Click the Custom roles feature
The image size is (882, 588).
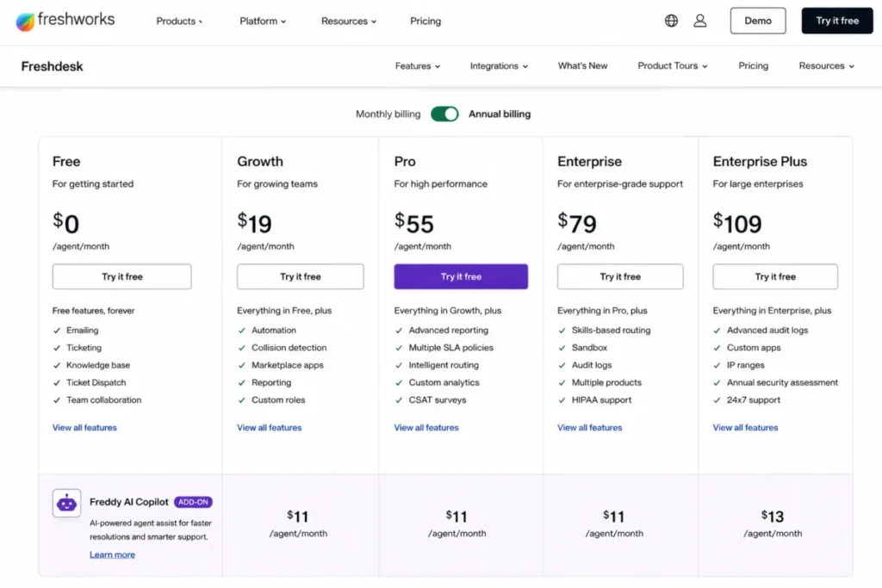tap(278, 400)
